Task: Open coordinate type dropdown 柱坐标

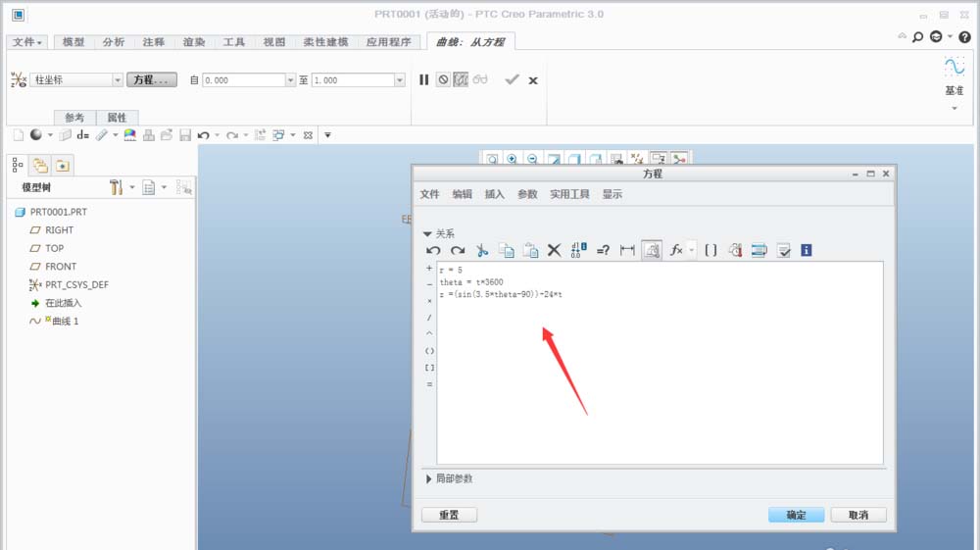Action: click(118, 80)
